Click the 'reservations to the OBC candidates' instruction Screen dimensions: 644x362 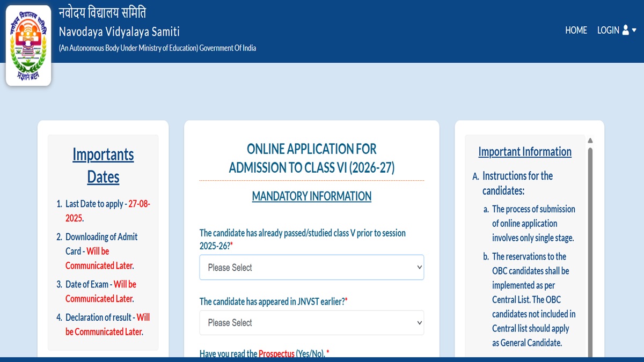(x=534, y=300)
